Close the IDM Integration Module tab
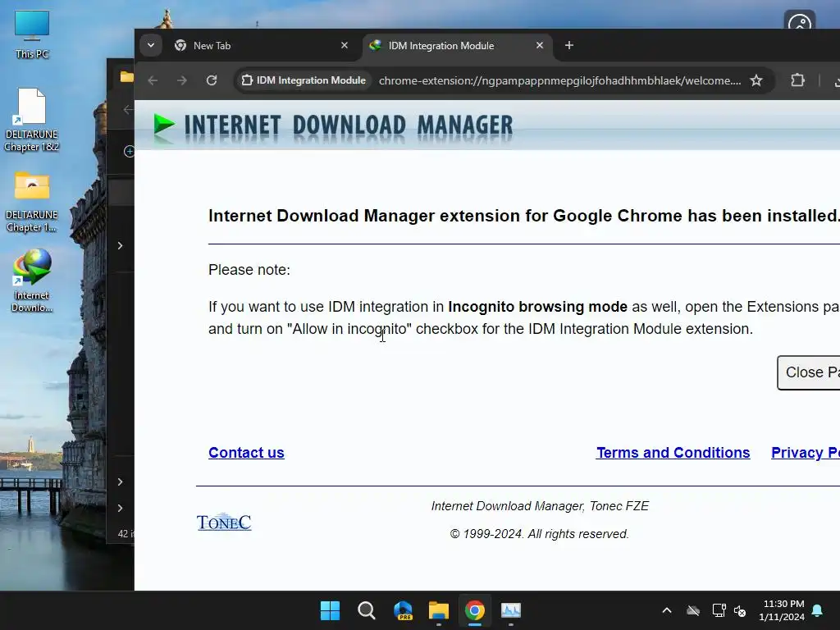 click(x=540, y=46)
